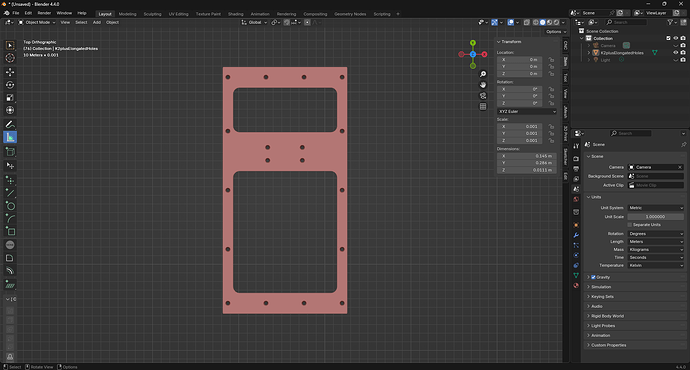Activate the Rotate tool

(10, 85)
